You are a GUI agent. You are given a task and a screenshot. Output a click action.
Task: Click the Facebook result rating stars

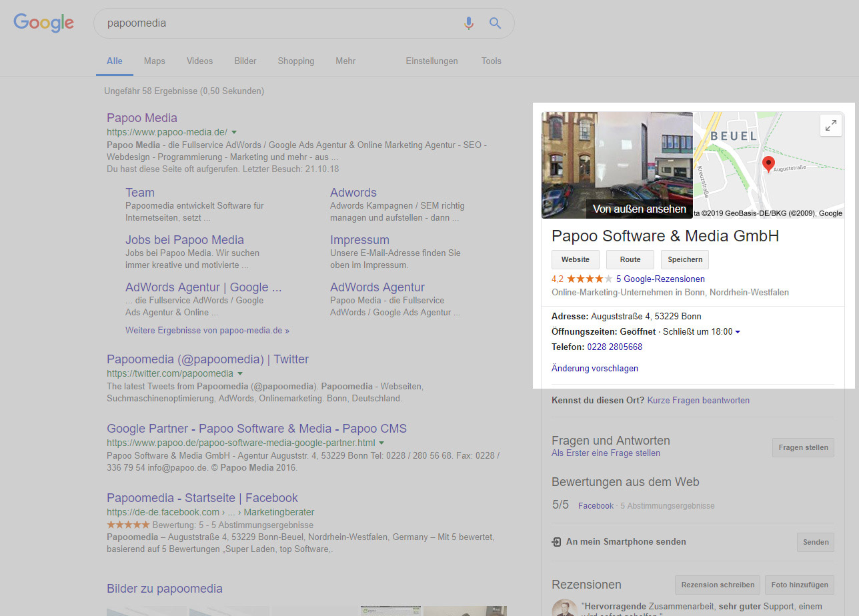pos(128,525)
